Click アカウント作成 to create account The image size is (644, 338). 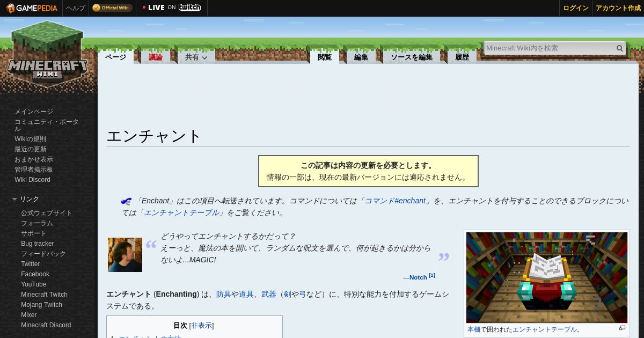pyautogui.click(x=618, y=8)
